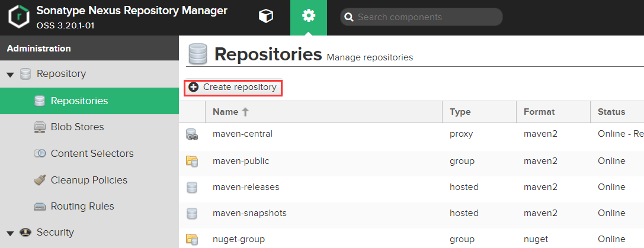Screen dimensions: 644x248
Task: Open Cleanup Policies in the sidebar
Action: pyautogui.click(x=89, y=181)
